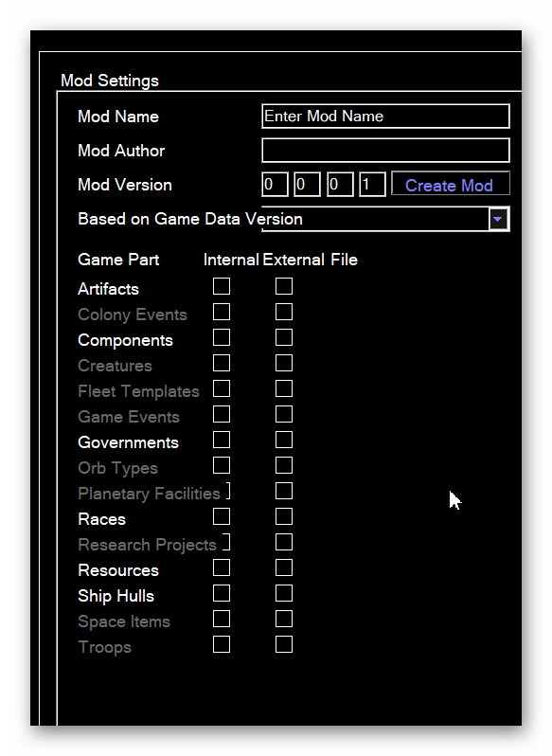Tick Internal checkbox for Colony Events
The width and height of the screenshot is (552, 756).
[x=222, y=312]
